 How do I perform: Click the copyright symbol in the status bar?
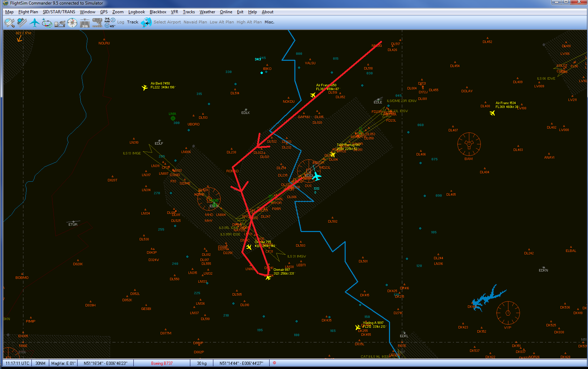(274, 363)
